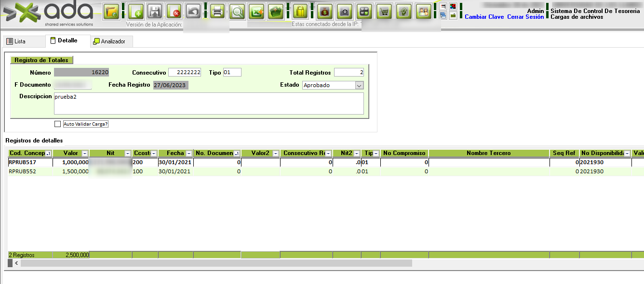Click the printer icon in toolbar
This screenshot has width=644, height=284.
217,12
